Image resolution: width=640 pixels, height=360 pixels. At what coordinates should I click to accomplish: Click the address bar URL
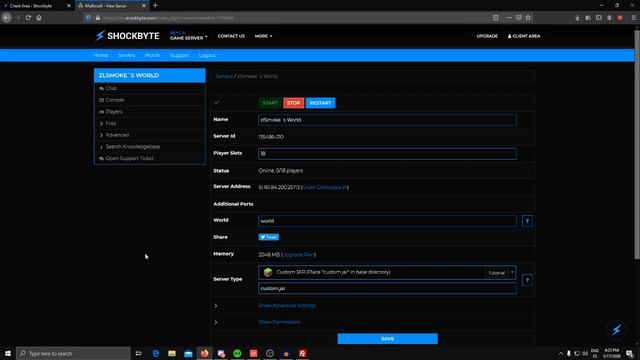168,18
